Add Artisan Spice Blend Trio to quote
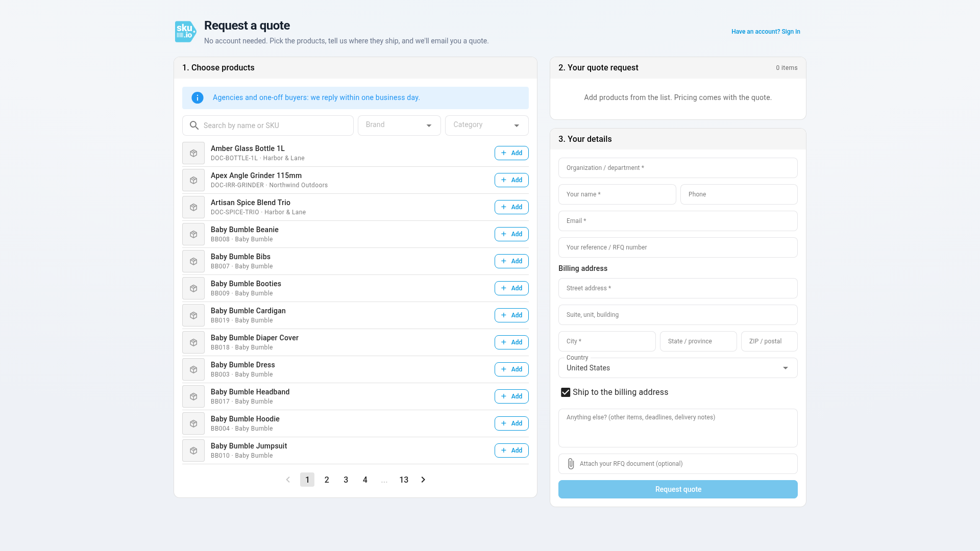980x551 pixels. point(511,207)
